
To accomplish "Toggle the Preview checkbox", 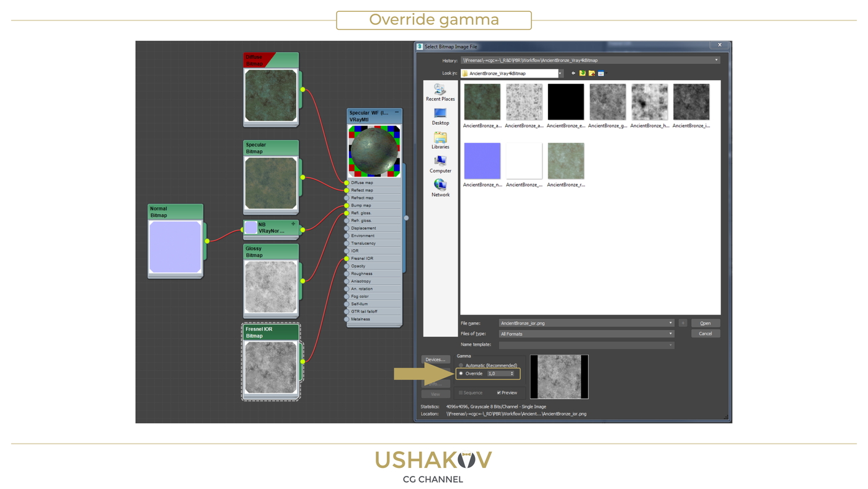I will point(498,393).
